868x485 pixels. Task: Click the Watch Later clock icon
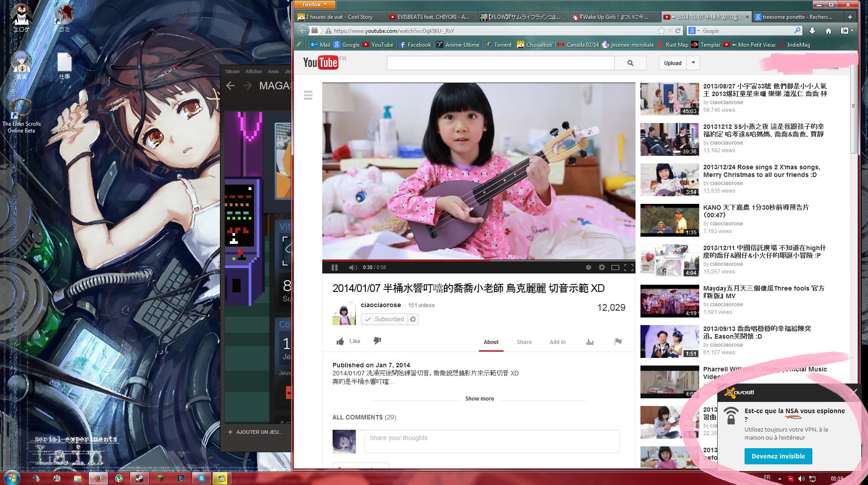[588, 267]
